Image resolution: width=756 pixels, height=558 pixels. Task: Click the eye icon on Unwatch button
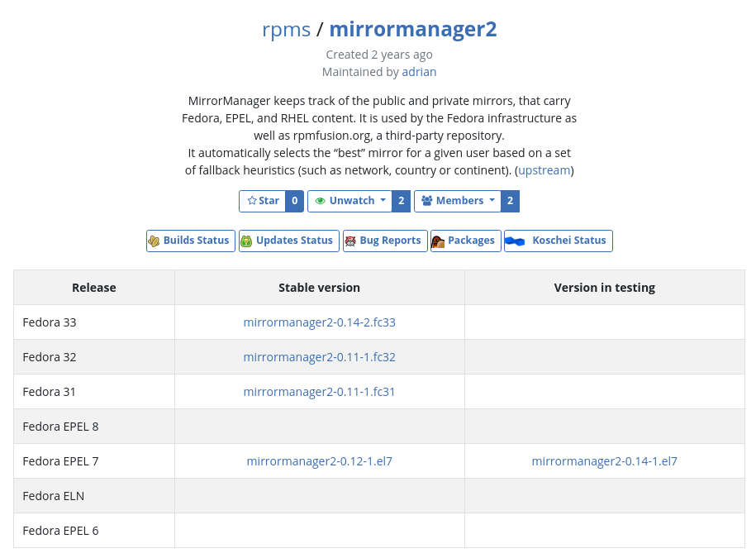[x=320, y=201]
